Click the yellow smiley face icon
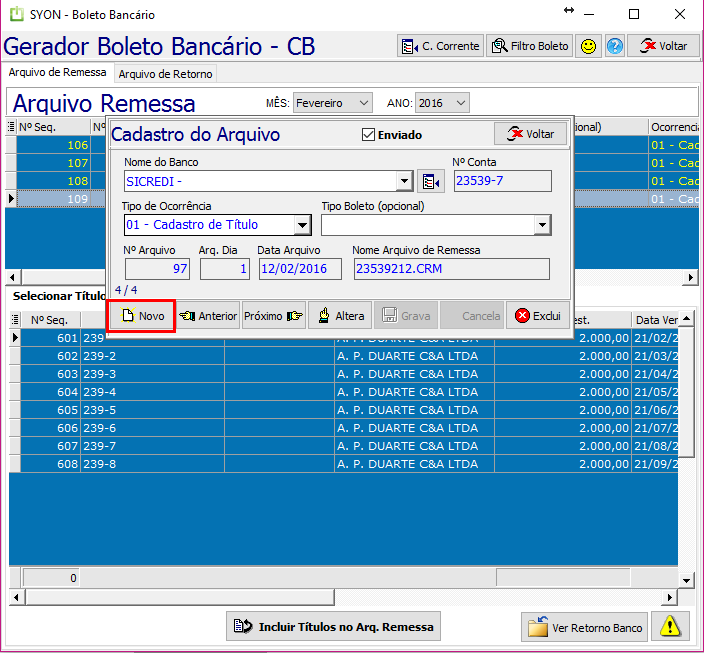Viewport: 704px width, 653px height. 588,46
